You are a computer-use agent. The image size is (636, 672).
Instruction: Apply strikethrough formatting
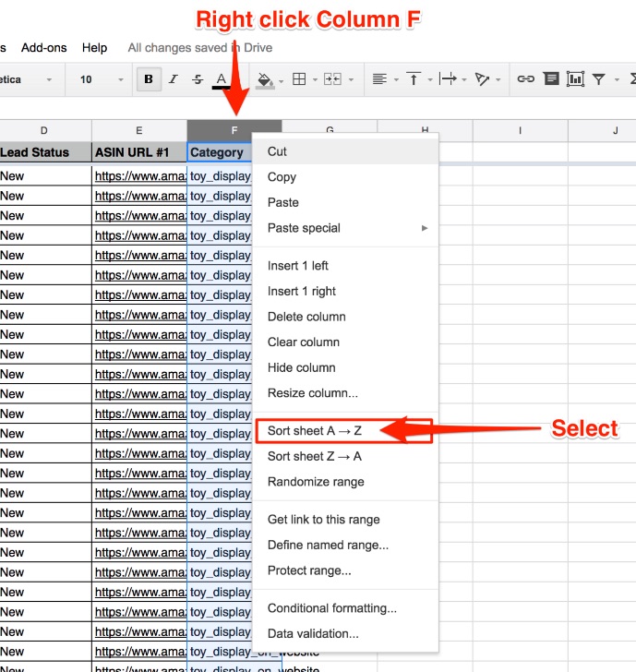198,79
